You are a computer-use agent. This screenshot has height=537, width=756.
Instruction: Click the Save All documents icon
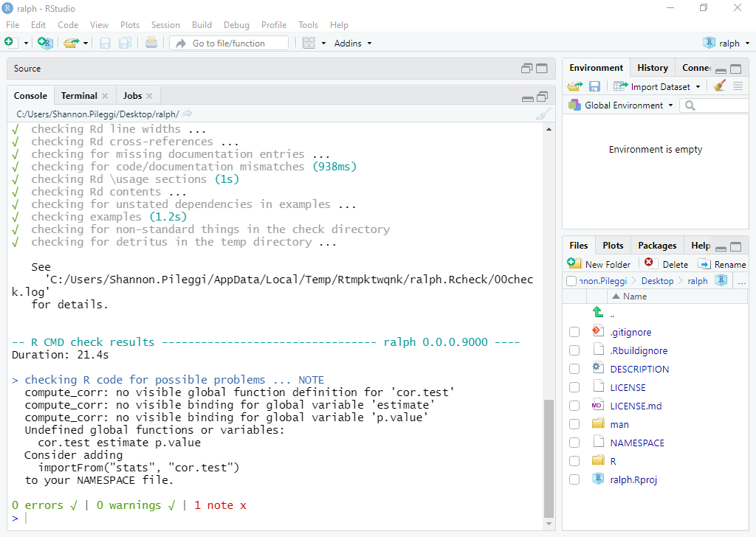point(125,44)
